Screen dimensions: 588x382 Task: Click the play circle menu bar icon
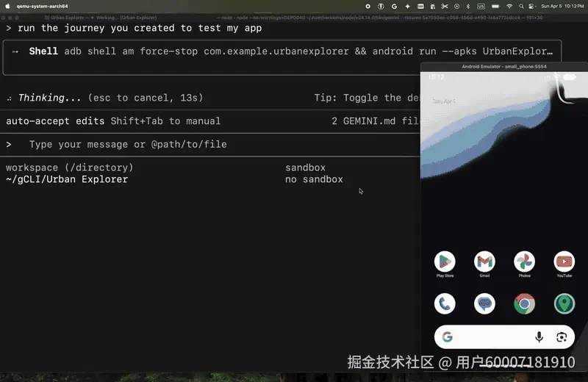pyautogui.click(x=456, y=6)
